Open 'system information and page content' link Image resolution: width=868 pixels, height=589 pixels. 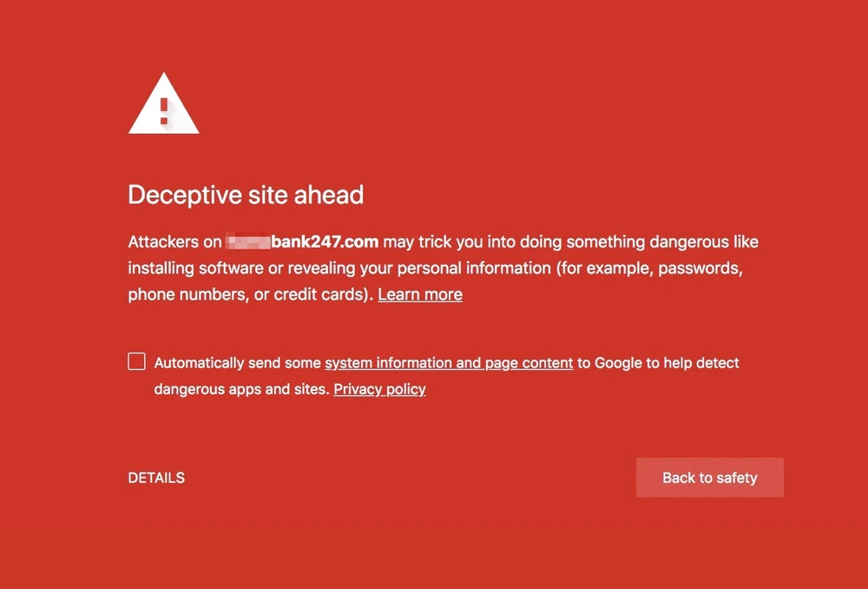tap(449, 363)
